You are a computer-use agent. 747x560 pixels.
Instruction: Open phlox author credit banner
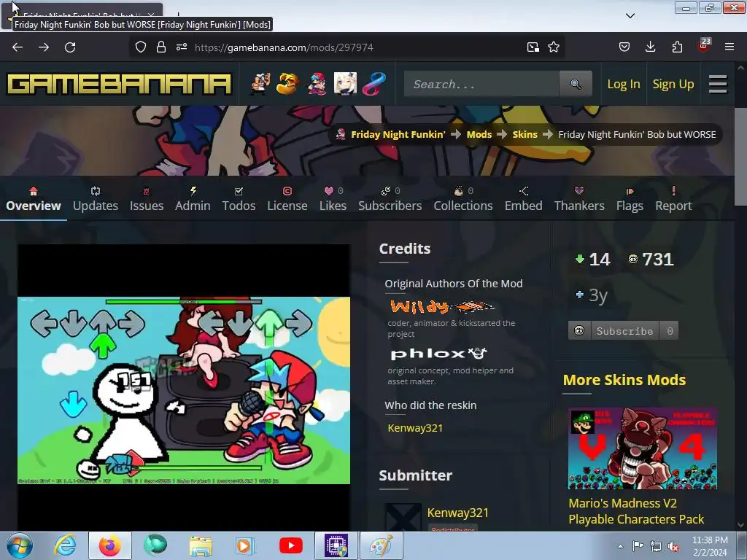(438, 354)
